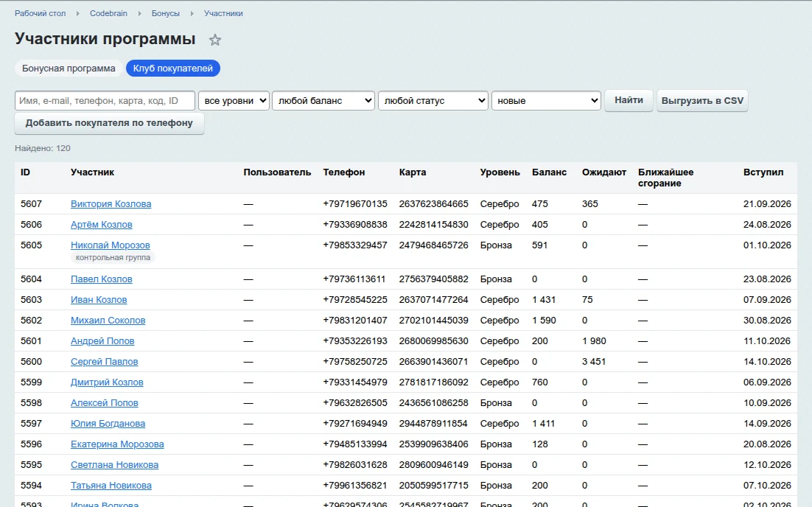Click Добавить покупателя по телефону button
Image resolution: width=812 pixels, height=507 pixels.
(109, 123)
